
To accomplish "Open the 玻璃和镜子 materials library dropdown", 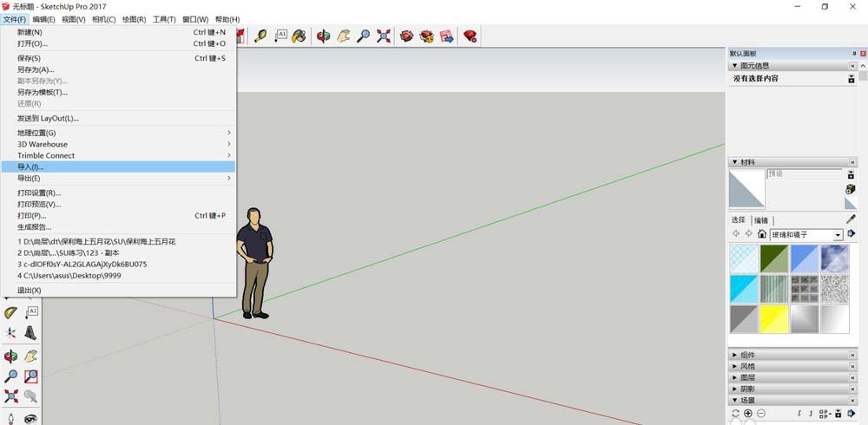I will (838, 235).
